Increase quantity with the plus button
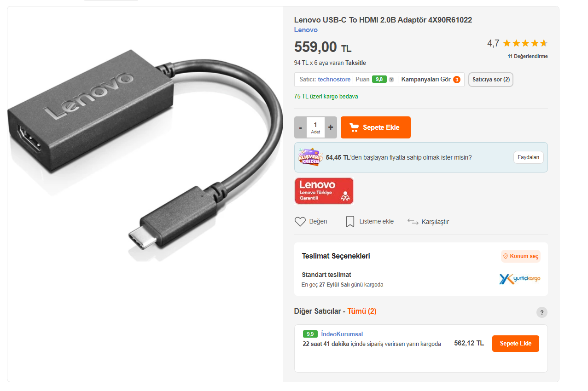 point(331,127)
